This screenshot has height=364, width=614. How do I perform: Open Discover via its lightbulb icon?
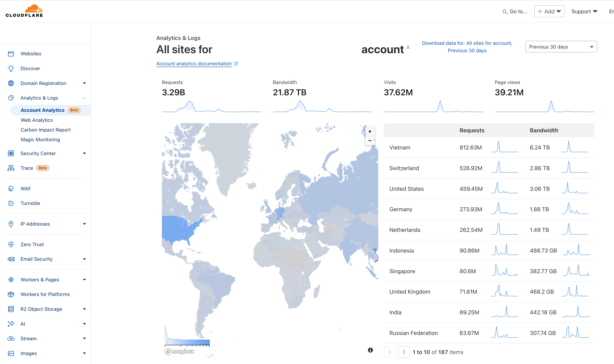pyautogui.click(x=11, y=68)
